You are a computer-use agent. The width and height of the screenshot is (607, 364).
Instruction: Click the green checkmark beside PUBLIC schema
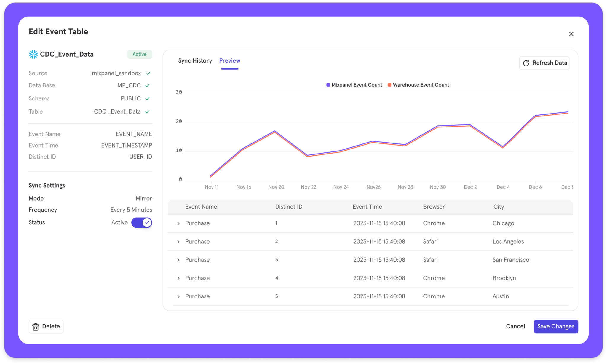pos(147,99)
